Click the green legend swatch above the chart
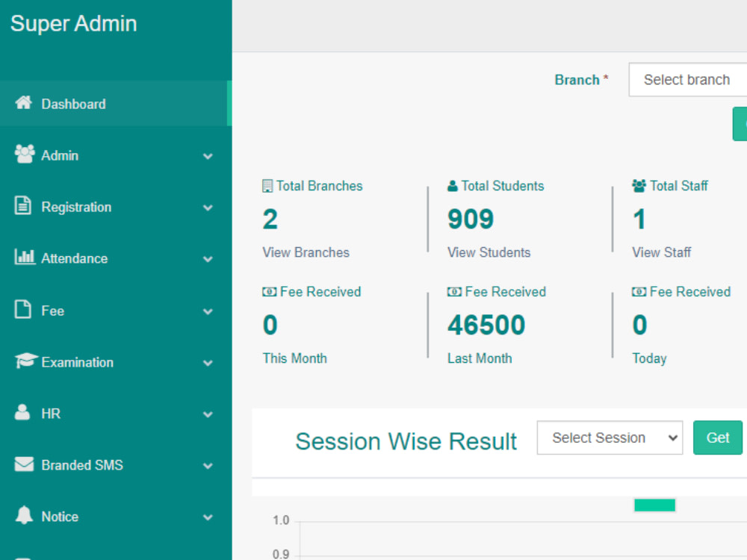This screenshot has height=560, width=747. [654, 505]
